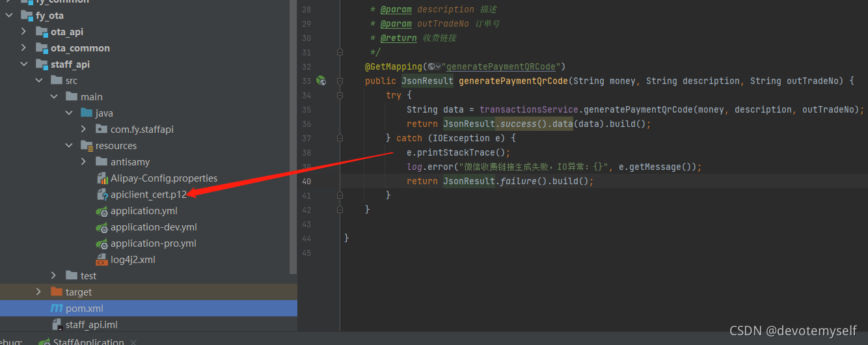This screenshot has height=345, width=868.
Task: Click the orange target folder icon
Action: [57, 292]
